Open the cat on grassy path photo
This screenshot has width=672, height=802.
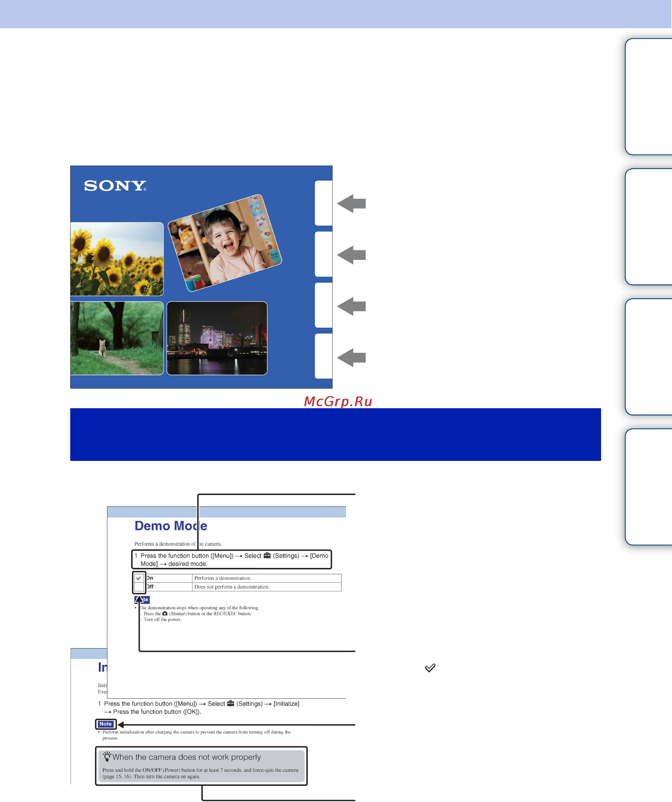coord(117,338)
